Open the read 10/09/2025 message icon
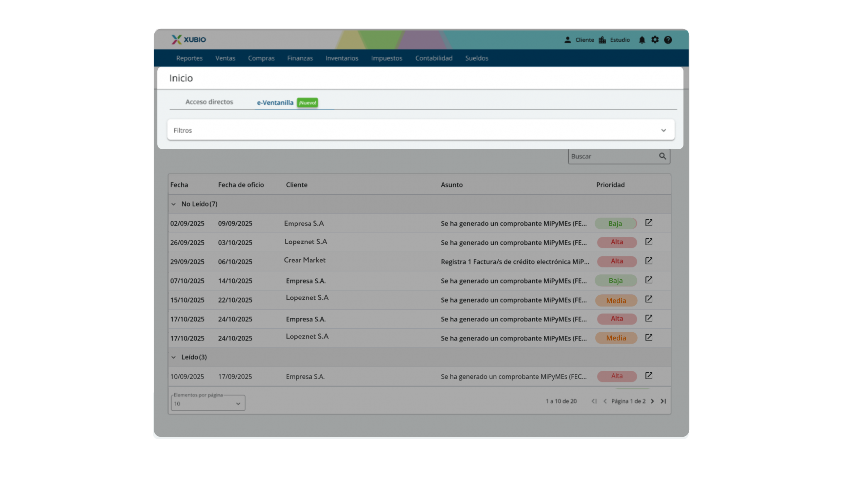The height and width of the screenshot is (488, 868). coord(648,376)
